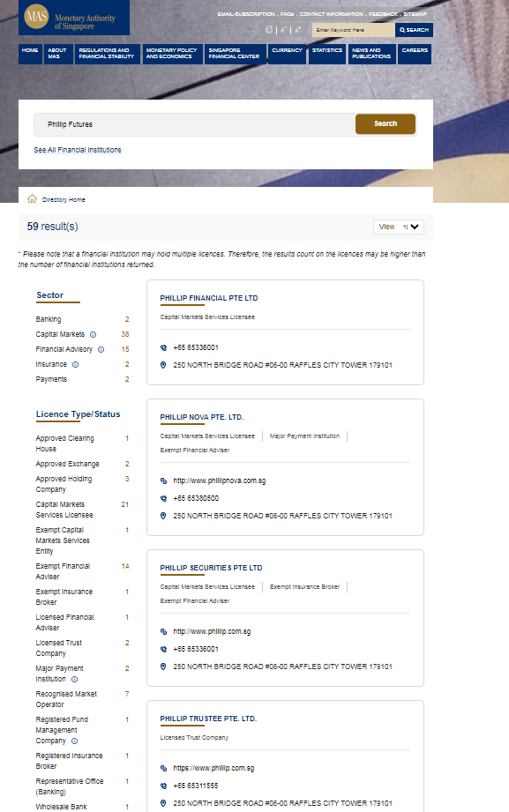Open Regulations and Financial Stability menu
Screen dimensions: 509x812
(x=108, y=54)
